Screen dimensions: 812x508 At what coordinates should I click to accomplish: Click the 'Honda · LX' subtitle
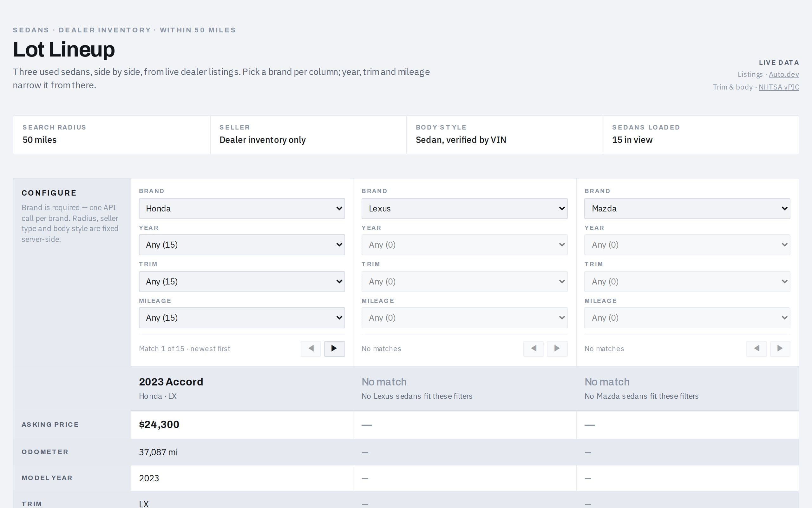(158, 396)
